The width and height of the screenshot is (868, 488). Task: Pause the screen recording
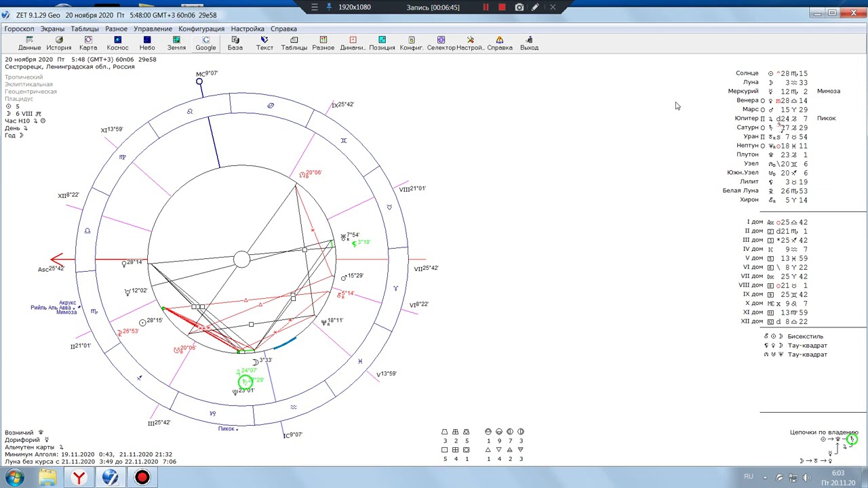tap(486, 7)
